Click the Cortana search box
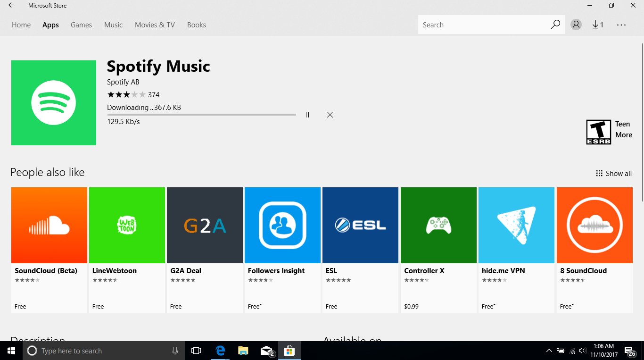Screen dimensions: 644x360 coord(104,351)
